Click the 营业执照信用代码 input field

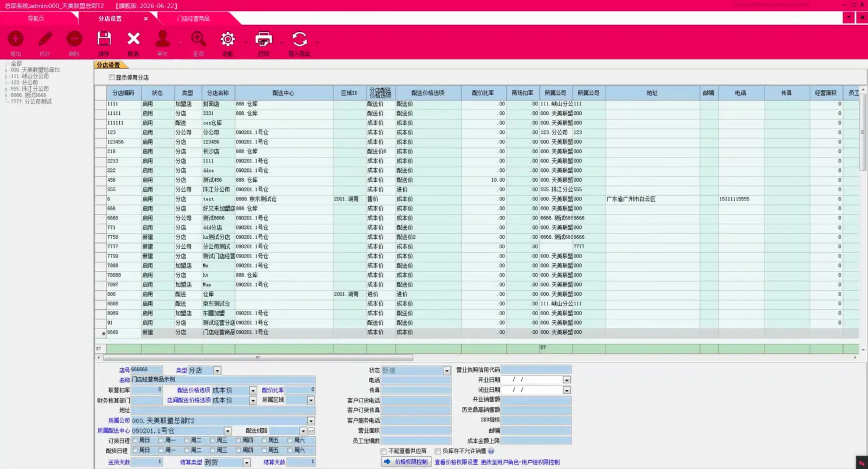coord(536,370)
